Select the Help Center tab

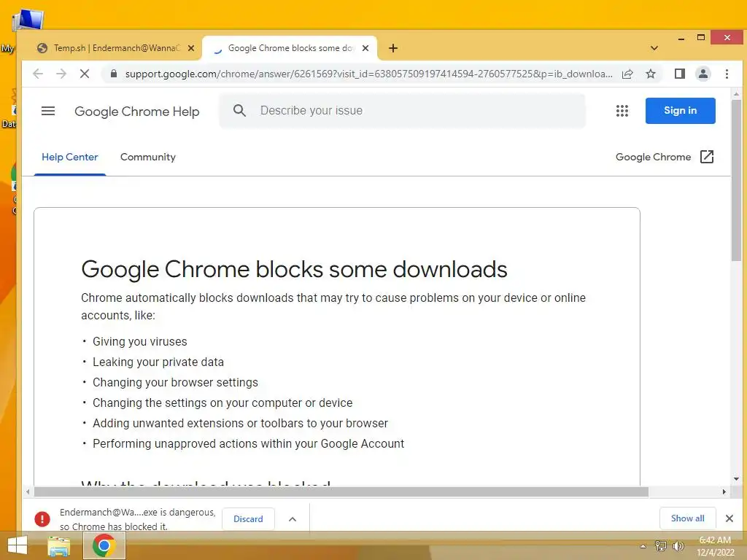(x=69, y=157)
